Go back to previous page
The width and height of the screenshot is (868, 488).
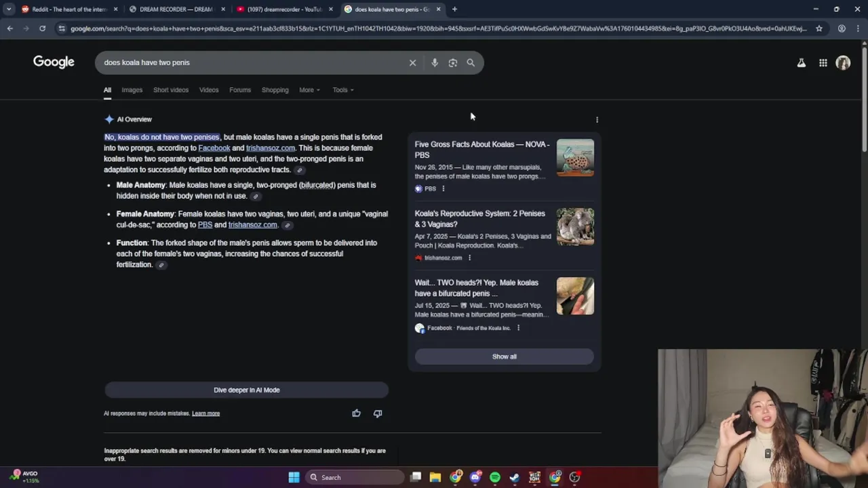click(9, 28)
